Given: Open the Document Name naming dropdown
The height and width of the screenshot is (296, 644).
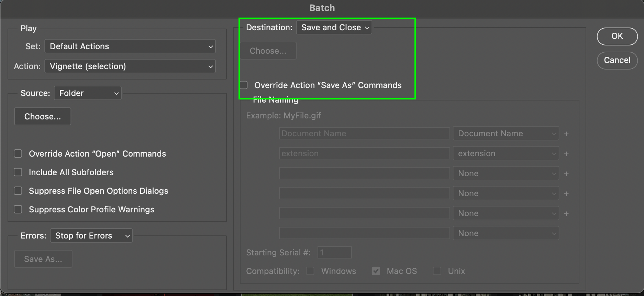Looking at the screenshot, I should pos(506,134).
